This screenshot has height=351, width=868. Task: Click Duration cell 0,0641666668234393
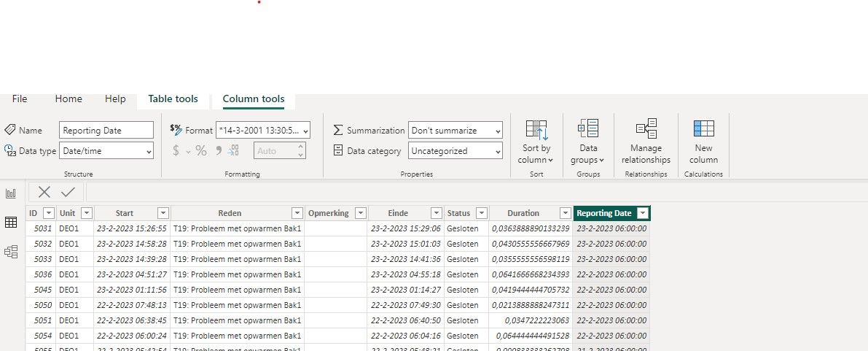tap(531, 274)
